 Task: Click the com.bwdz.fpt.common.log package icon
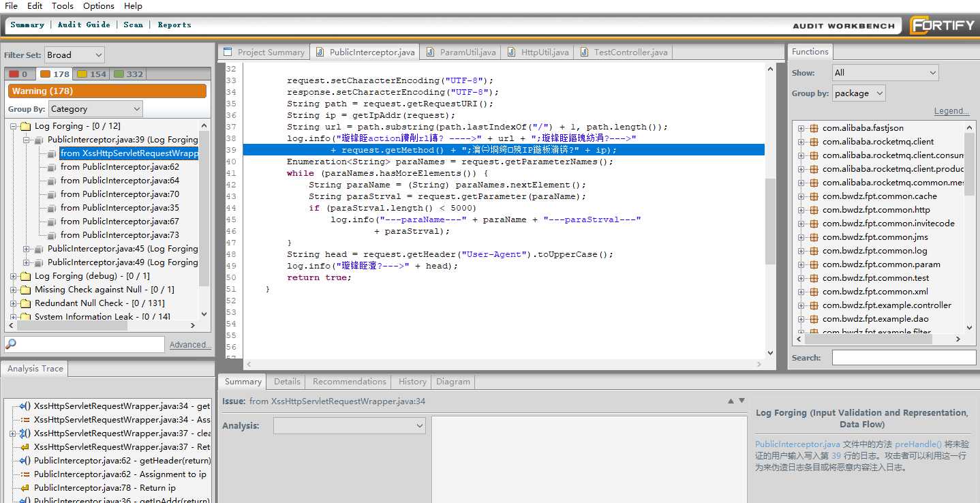(x=814, y=251)
